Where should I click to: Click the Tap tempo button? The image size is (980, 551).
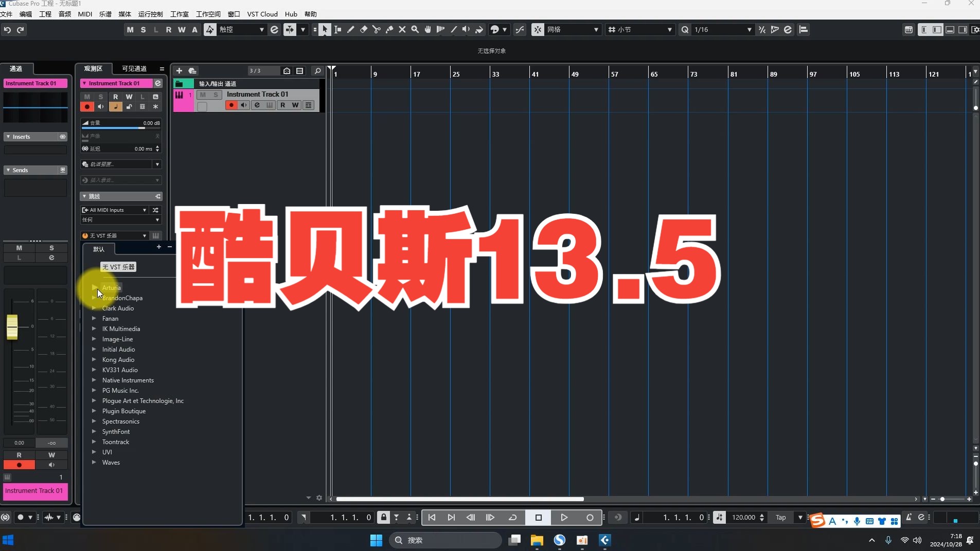click(x=781, y=518)
